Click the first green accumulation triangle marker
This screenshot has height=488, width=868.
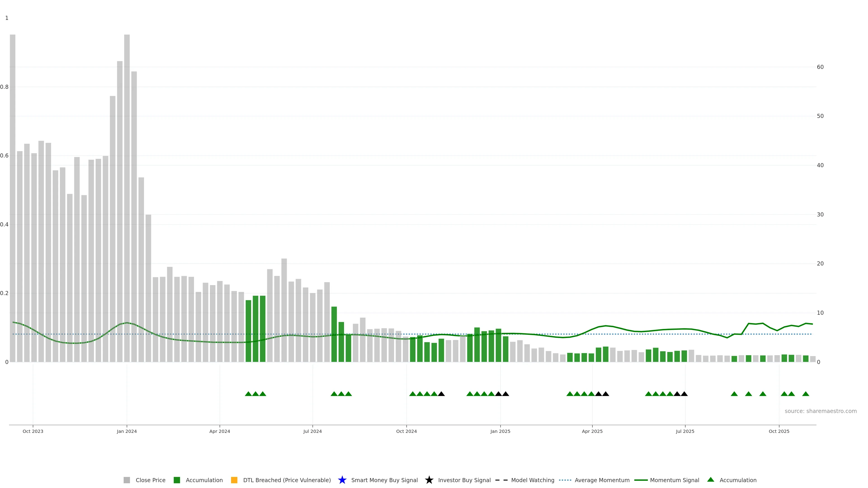(x=248, y=394)
